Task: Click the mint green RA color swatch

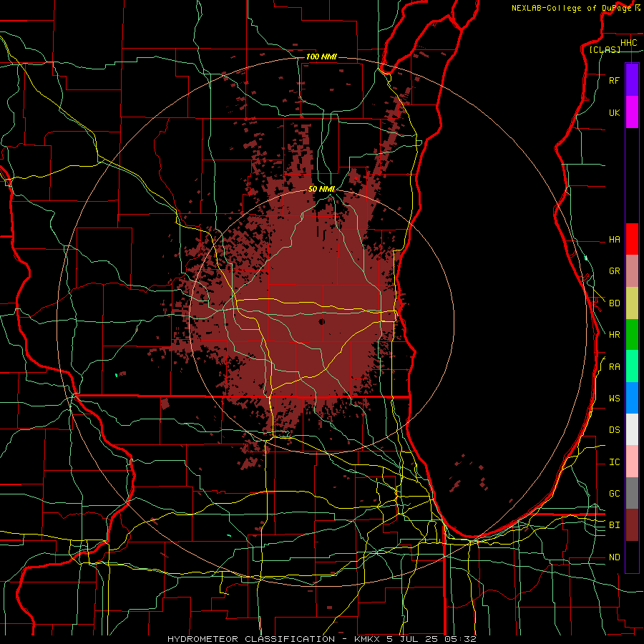Action: (632, 366)
